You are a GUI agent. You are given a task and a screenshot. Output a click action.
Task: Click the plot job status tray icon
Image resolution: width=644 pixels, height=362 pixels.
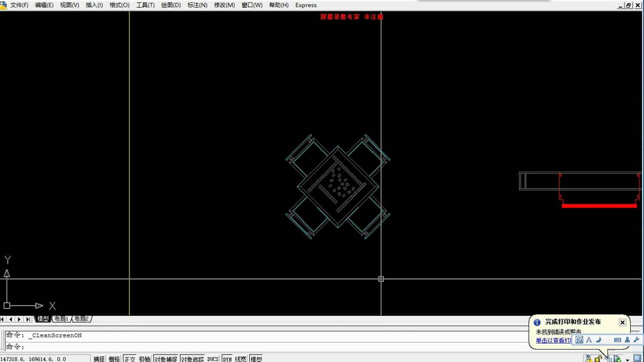point(608,359)
